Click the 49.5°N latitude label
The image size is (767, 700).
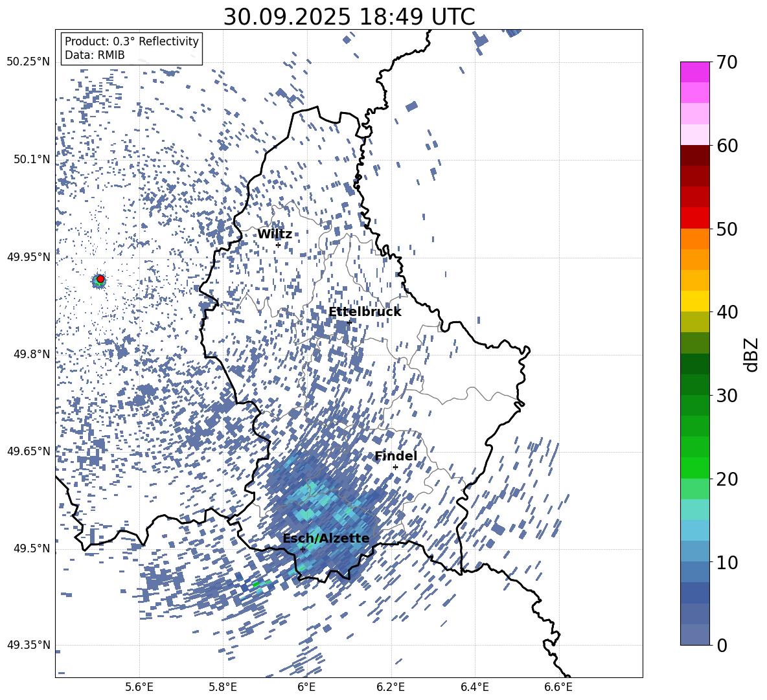32,548
